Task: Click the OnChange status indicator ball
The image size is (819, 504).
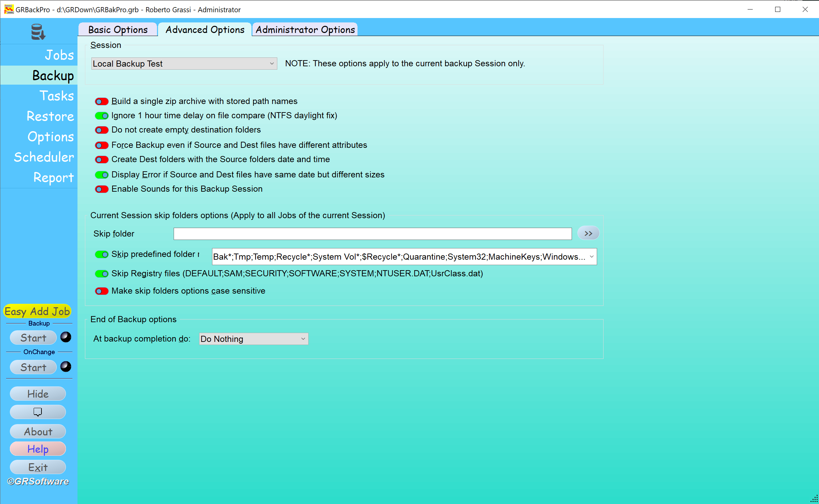Action: 66,367
